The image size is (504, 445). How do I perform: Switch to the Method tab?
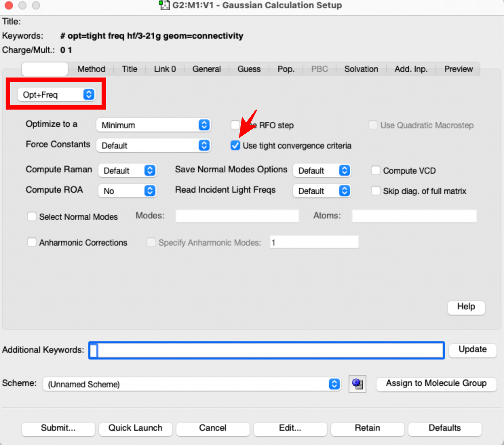(91, 69)
